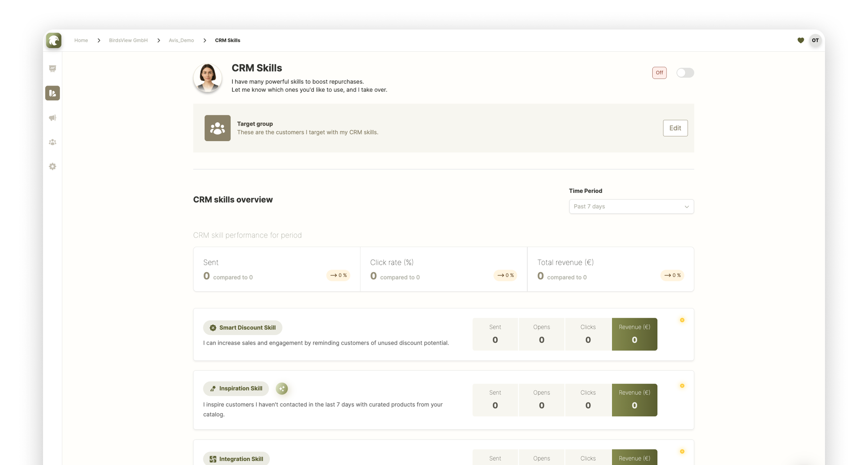Viewport: 868px width, 465px height.
Task: Select the CRM Skills sidebar icon
Action: (53, 93)
